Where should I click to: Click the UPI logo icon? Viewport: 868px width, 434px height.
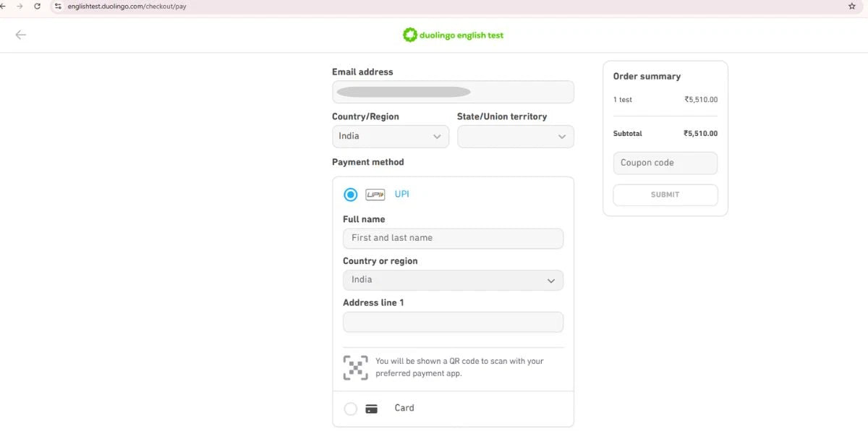[375, 195]
